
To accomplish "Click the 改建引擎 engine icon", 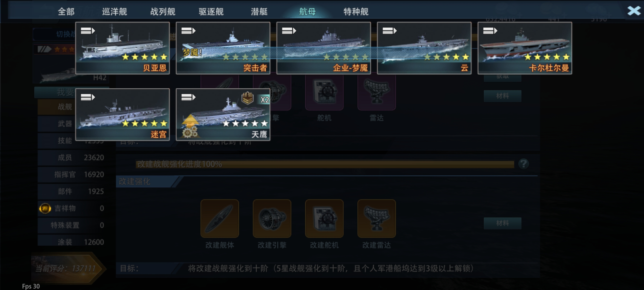I will pos(272,218).
